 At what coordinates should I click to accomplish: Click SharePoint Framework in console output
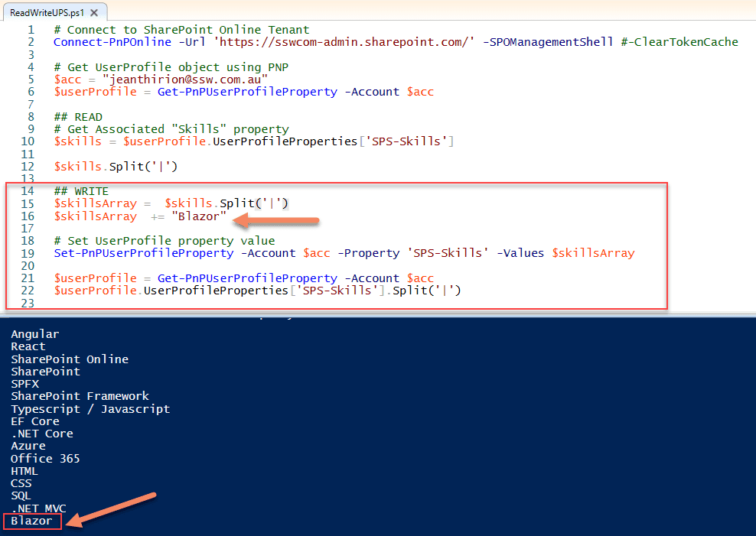pyautogui.click(x=80, y=396)
